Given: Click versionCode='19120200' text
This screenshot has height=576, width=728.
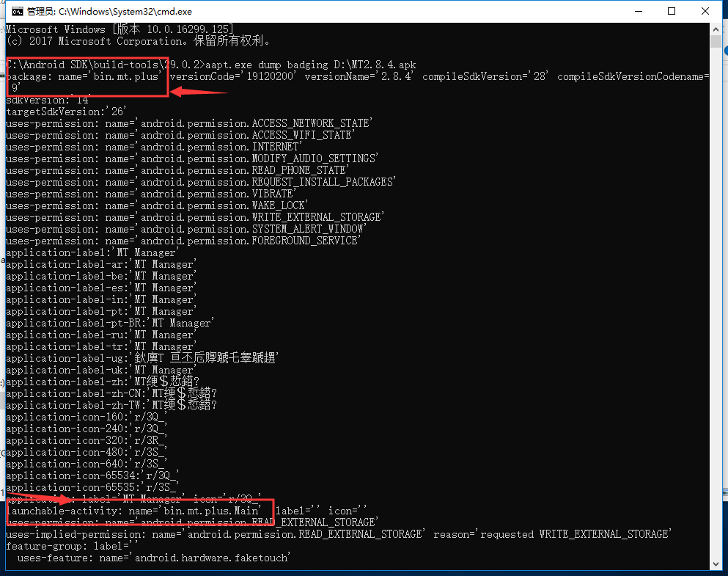Looking at the screenshot, I should click(232, 76).
